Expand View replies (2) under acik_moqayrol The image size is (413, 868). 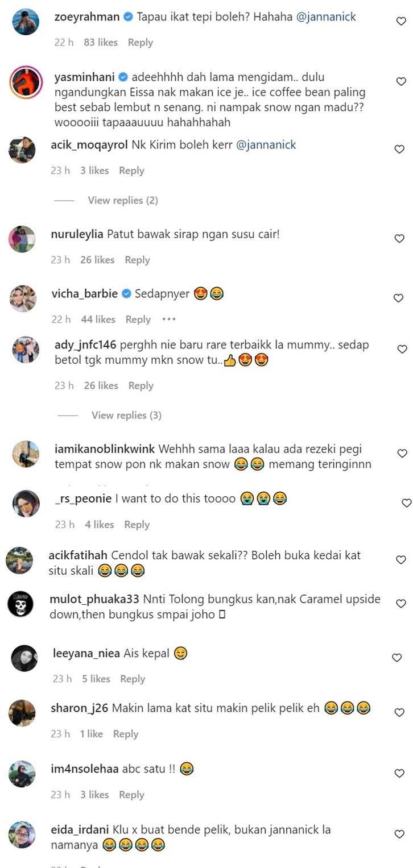123,200
